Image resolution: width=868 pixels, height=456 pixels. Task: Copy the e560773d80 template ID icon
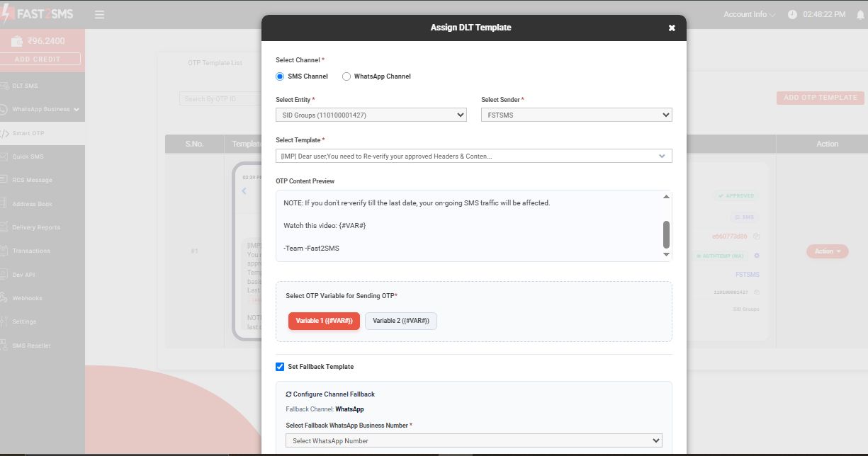pyautogui.click(x=757, y=236)
